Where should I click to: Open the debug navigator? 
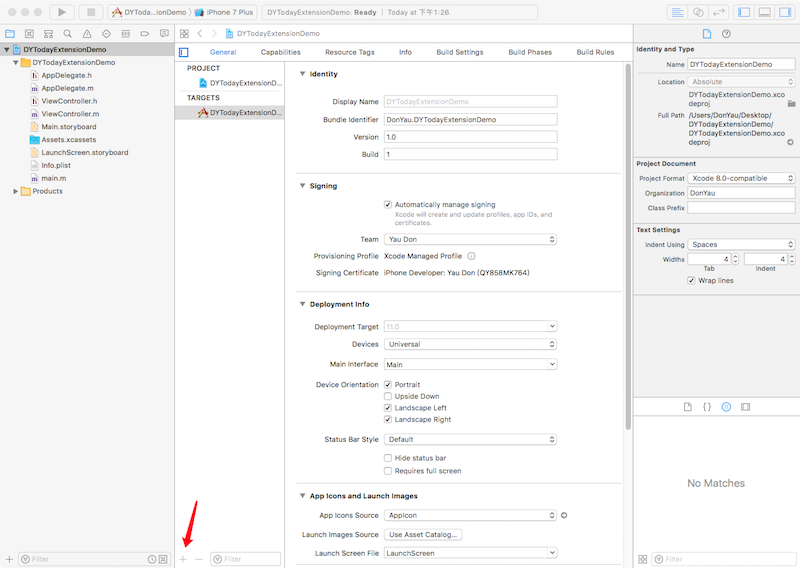[x=126, y=34]
